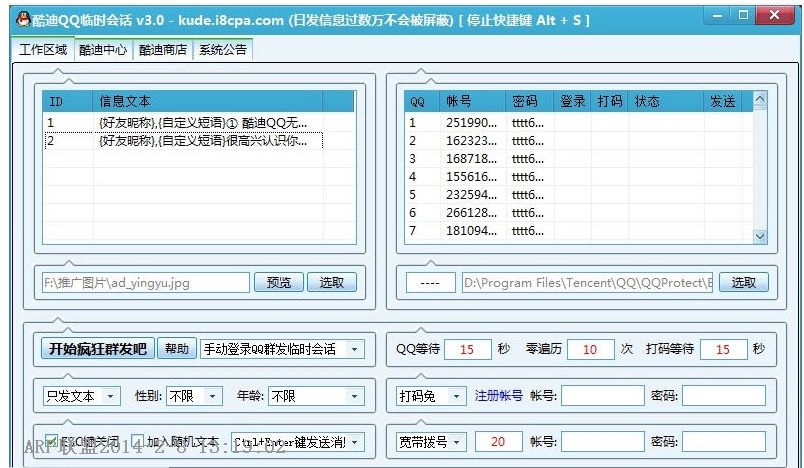This screenshot has height=468, width=804.
Task: Click the image path field ad_yingyu.jpg
Action: coord(146,282)
